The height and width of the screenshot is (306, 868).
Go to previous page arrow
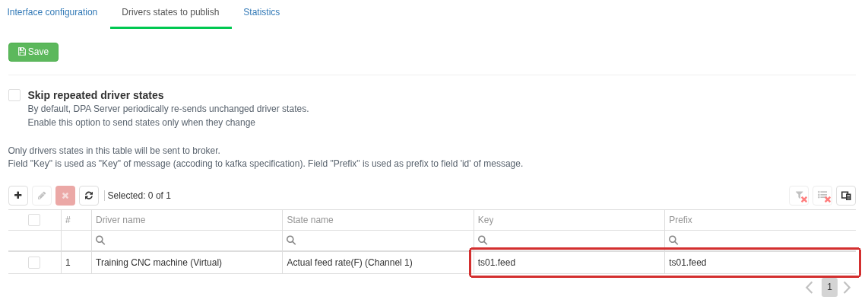click(x=809, y=287)
